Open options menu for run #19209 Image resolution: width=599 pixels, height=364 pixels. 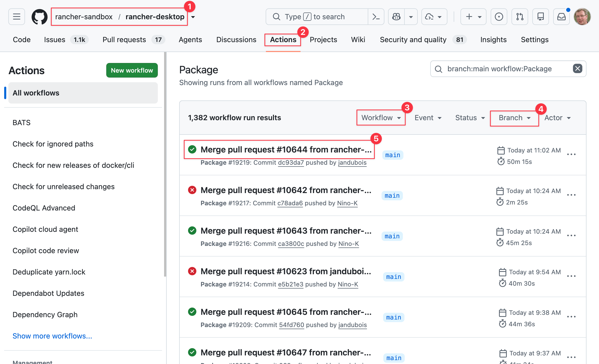(571, 317)
